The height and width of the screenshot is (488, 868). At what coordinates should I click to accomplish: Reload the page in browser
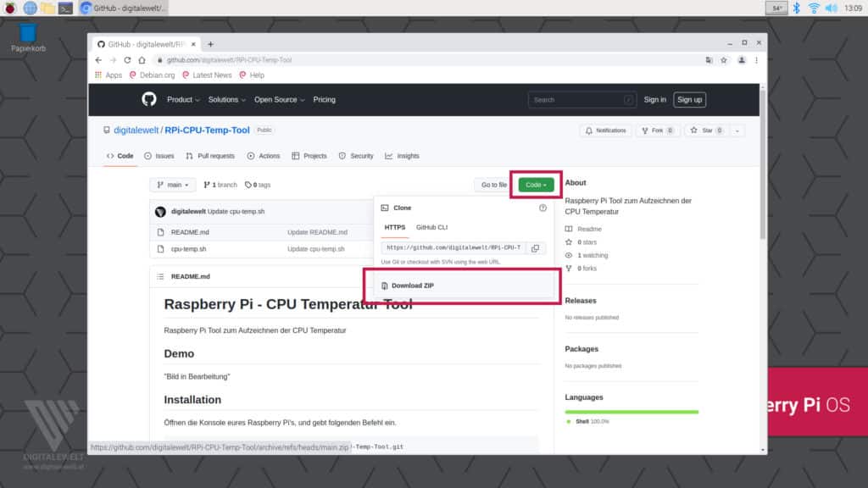[x=128, y=60]
